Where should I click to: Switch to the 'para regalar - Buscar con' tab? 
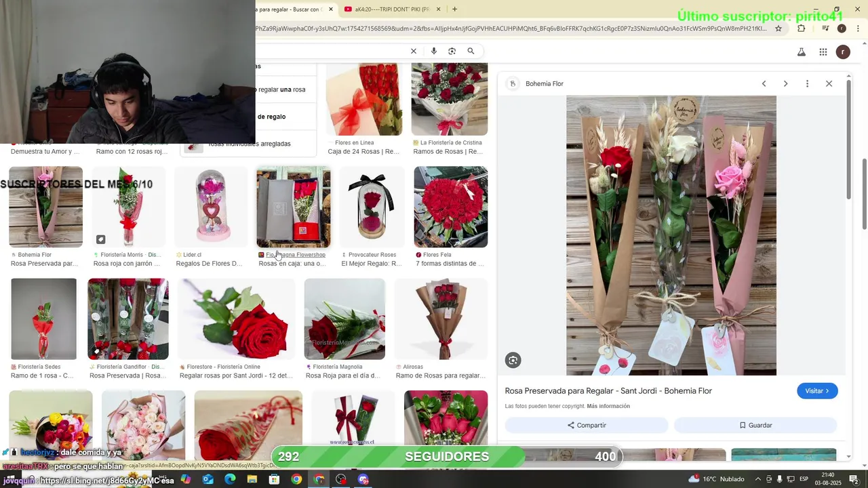pos(292,9)
